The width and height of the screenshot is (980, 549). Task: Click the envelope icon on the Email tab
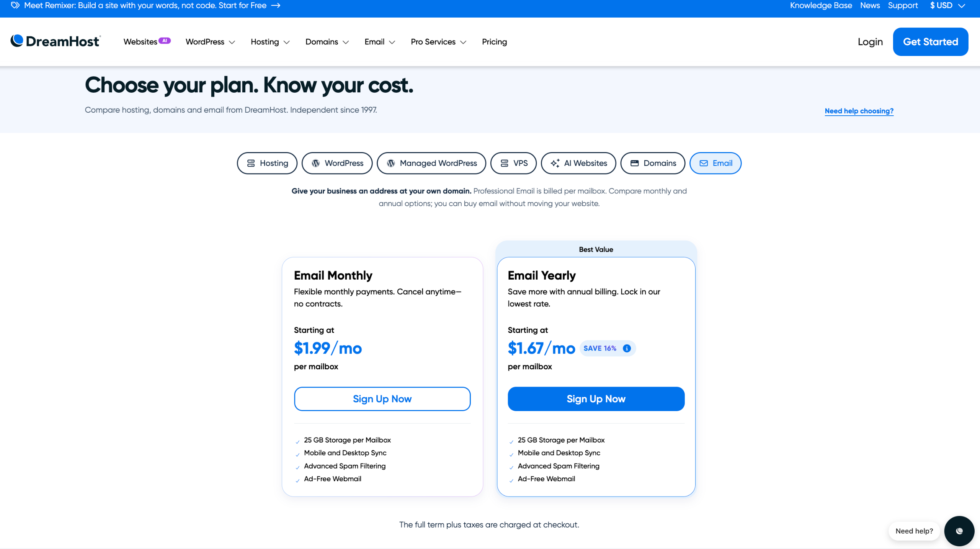tap(704, 163)
